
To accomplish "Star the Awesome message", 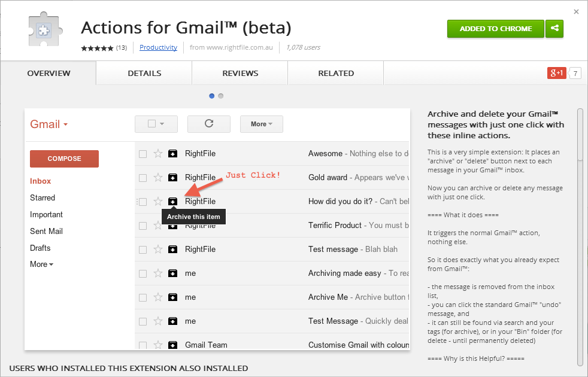I will 158,153.
